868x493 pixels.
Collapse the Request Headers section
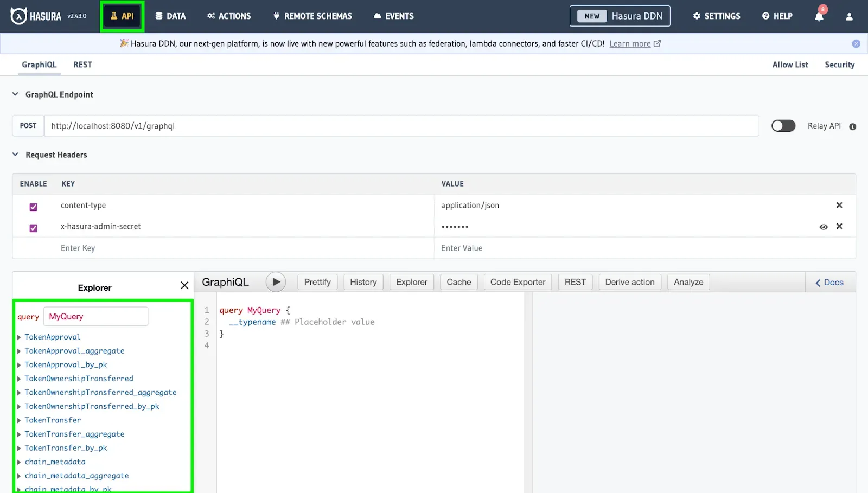pos(15,155)
